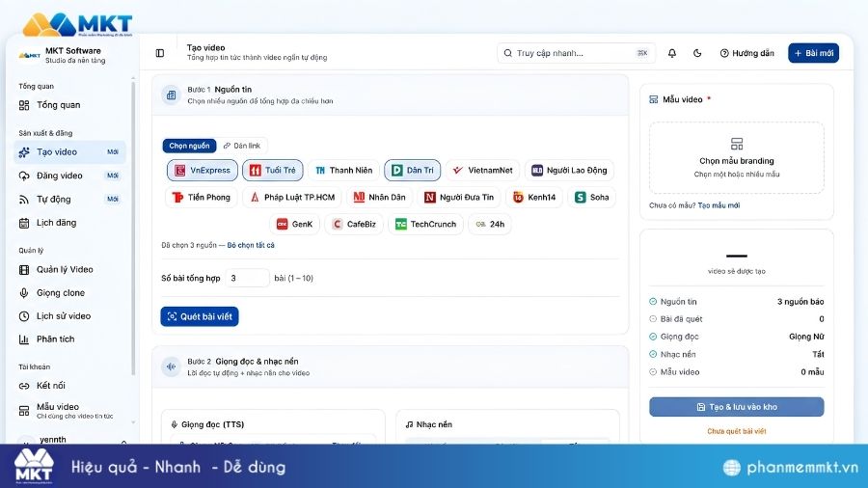Click Bỏ chọn tất cả link
The height and width of the screenshot is (488, 868).
click(x=251, y=245)
